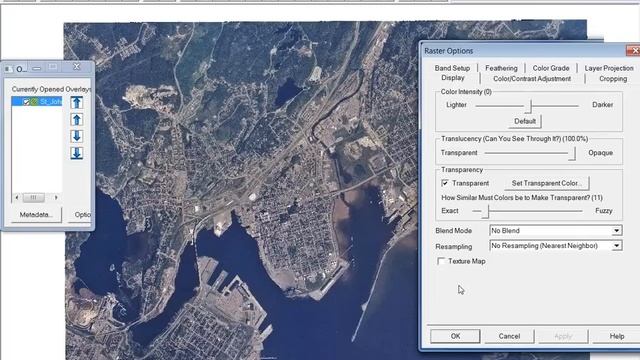Screen dimensions: 640x360
Task: Open Metadata for the selected overlay
Action: 36,215
